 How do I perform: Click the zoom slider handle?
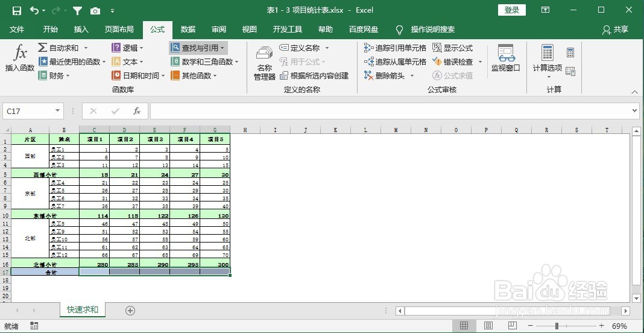point(557,326)
